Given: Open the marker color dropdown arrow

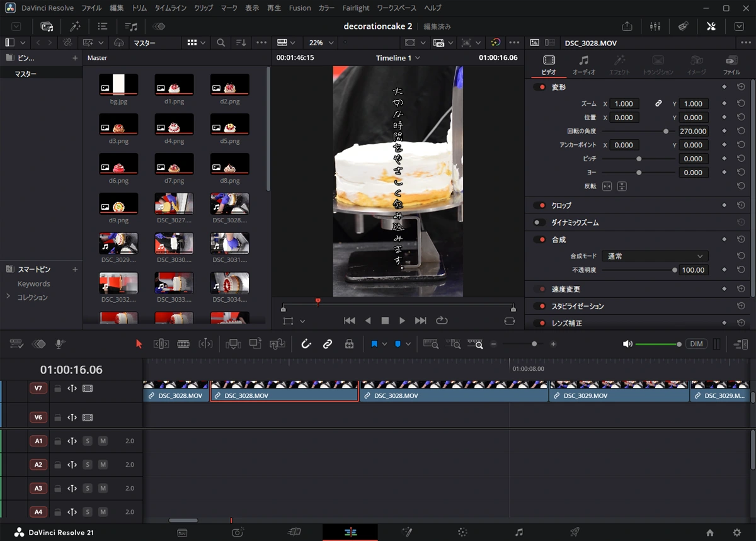Looking at the screenshot, I should pyautogui.click(x=408, y=344).
